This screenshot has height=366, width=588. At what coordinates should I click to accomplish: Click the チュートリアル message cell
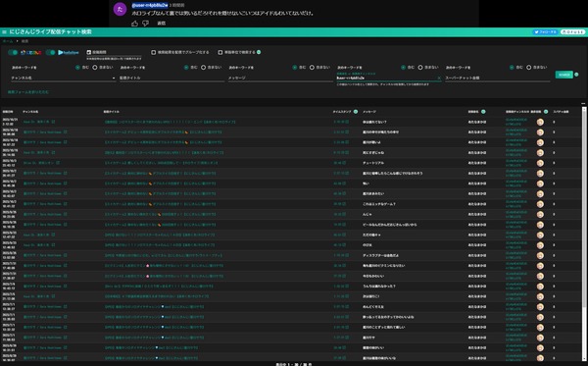coord(373,163)
